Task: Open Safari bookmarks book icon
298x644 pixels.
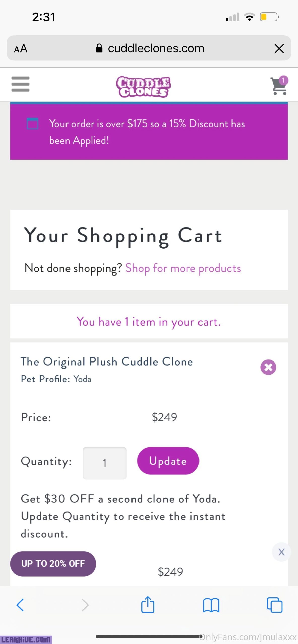Action: tap(211, 605)
